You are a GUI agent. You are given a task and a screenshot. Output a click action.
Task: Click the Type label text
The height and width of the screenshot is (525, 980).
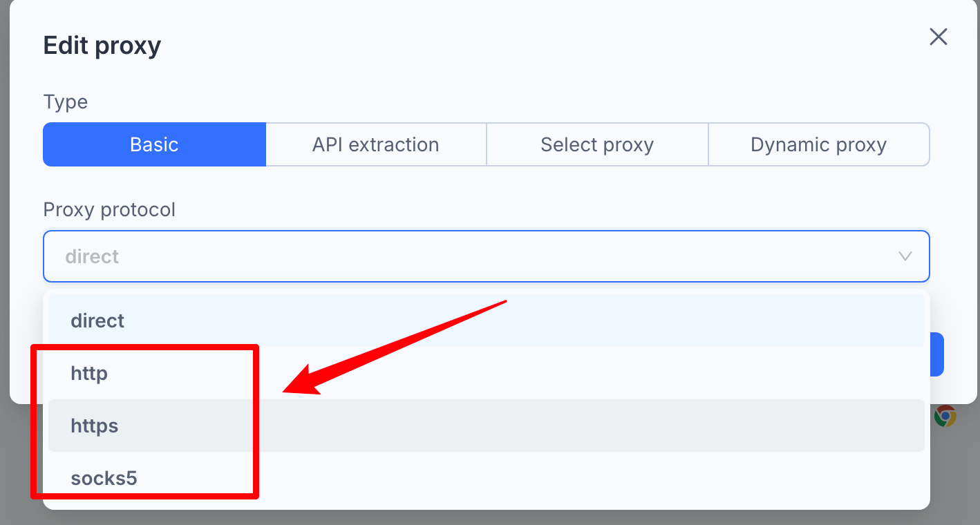coord(66,102)
